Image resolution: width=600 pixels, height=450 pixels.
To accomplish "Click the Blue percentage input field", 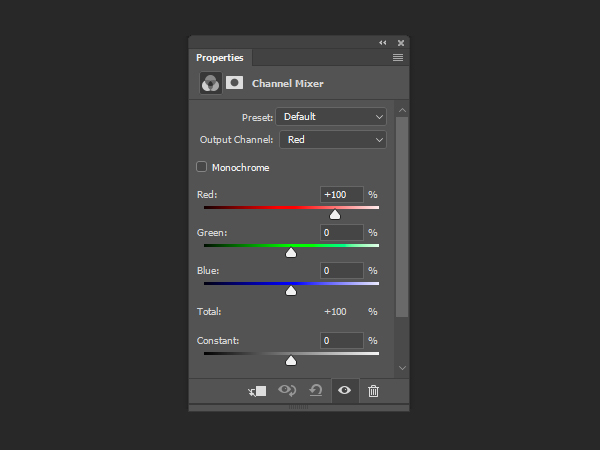I will (x=341, y=271).
